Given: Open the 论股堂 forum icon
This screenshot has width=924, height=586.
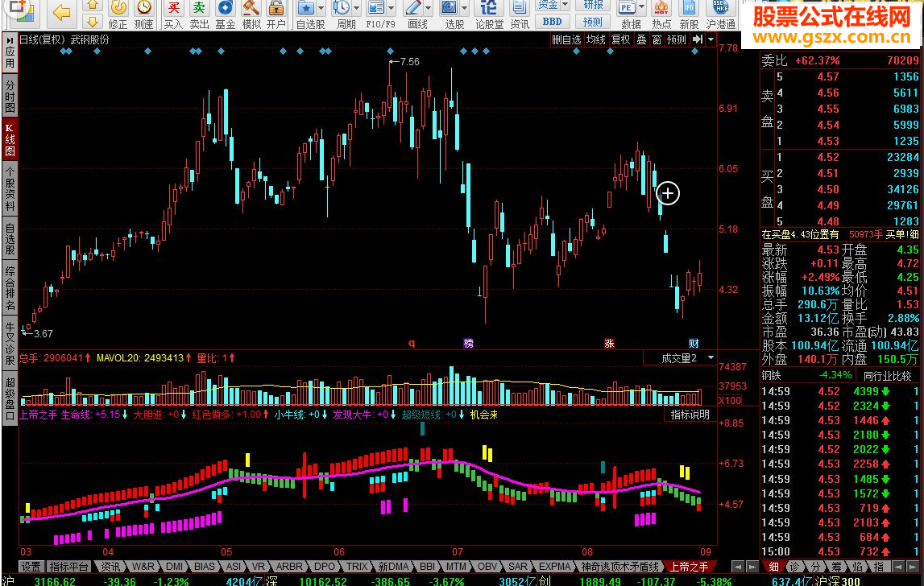Looking at the screenshot, I should 489,8.
